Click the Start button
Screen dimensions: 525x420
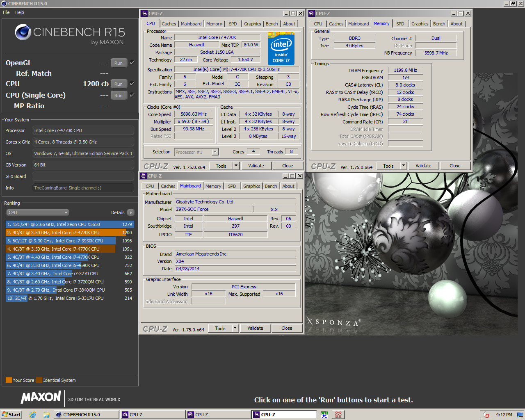coord(11,415)
